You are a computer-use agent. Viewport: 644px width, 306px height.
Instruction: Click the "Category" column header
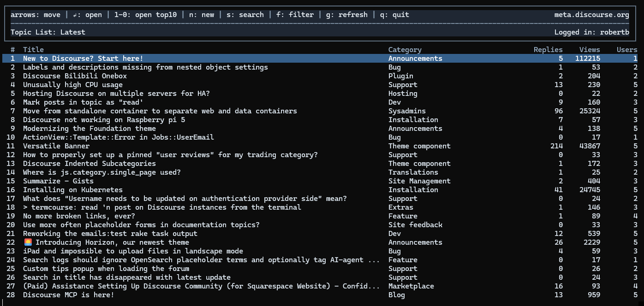405,50
